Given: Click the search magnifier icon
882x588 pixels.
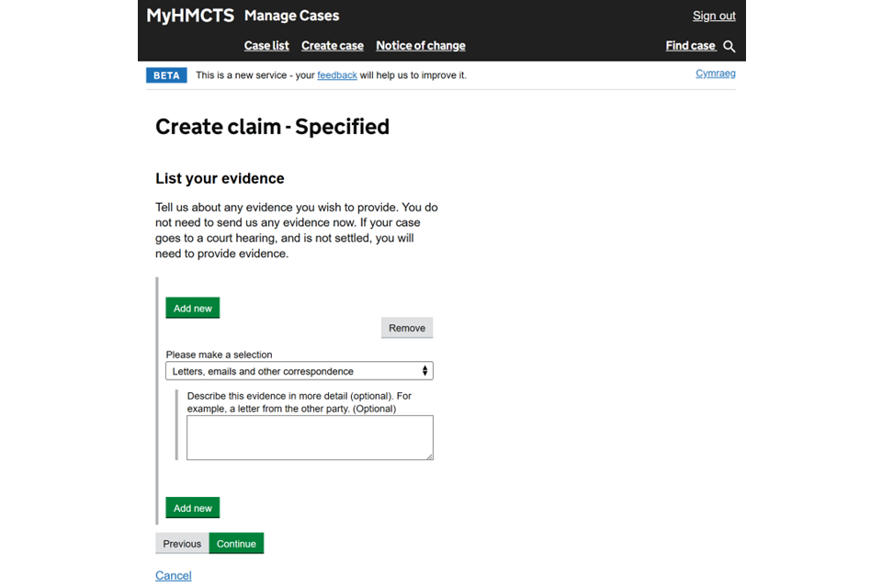Looking at the screenshot, I should [x=729, y=46].
